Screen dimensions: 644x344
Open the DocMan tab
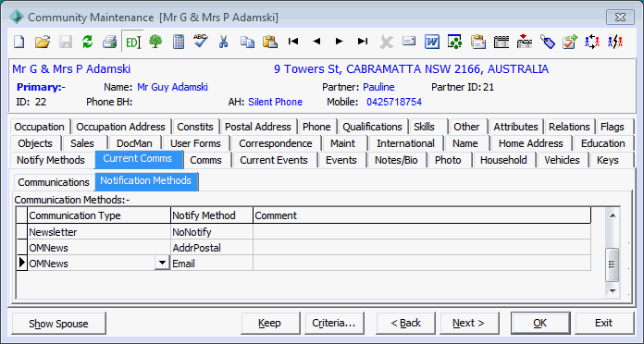[134, 143]
